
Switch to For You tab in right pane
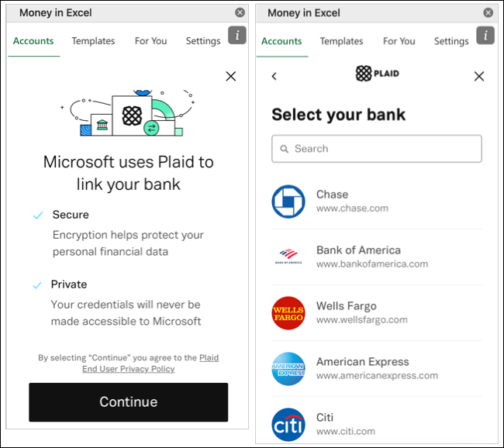(399, 41)
